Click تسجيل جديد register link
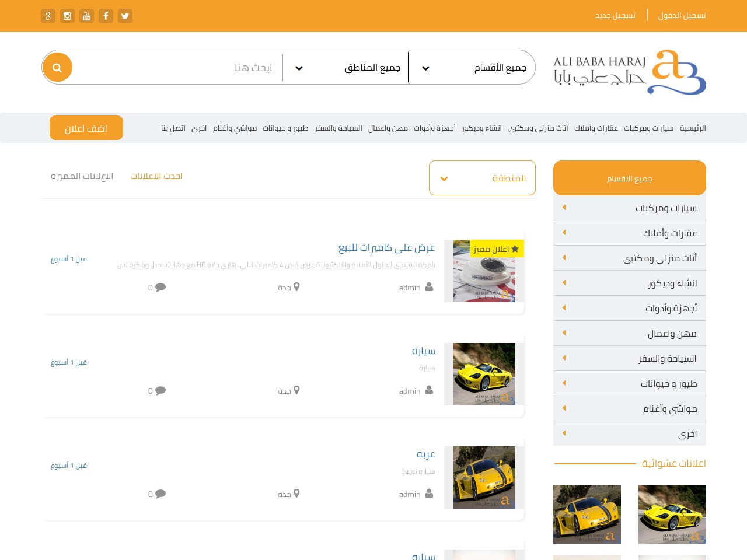 tap(615, 15)
